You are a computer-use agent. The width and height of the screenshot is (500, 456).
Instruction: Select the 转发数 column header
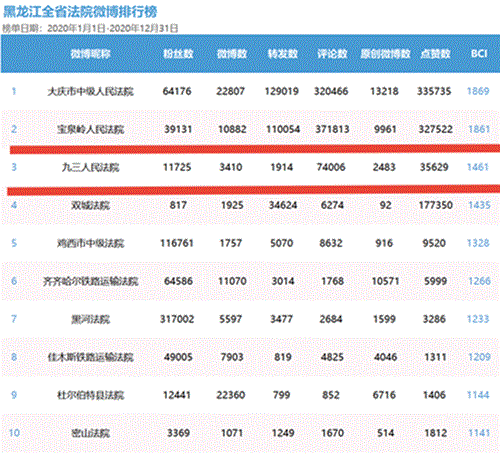pyautogui.click(x=283, y=54)
